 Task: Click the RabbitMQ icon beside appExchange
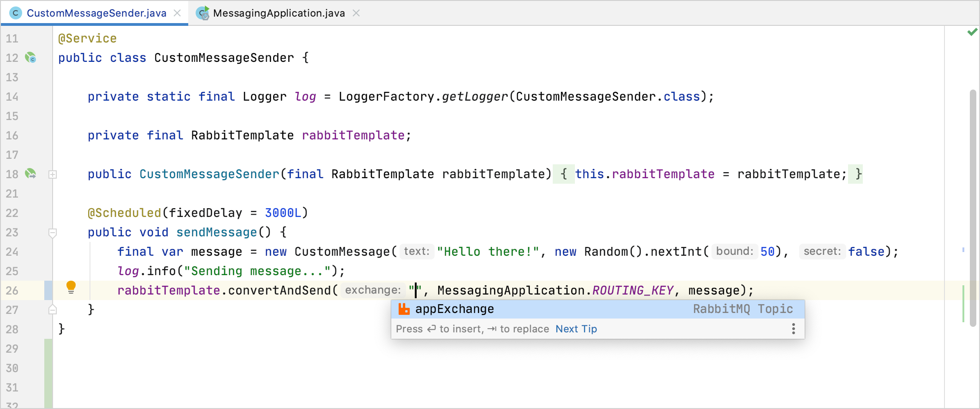(404, 309)
